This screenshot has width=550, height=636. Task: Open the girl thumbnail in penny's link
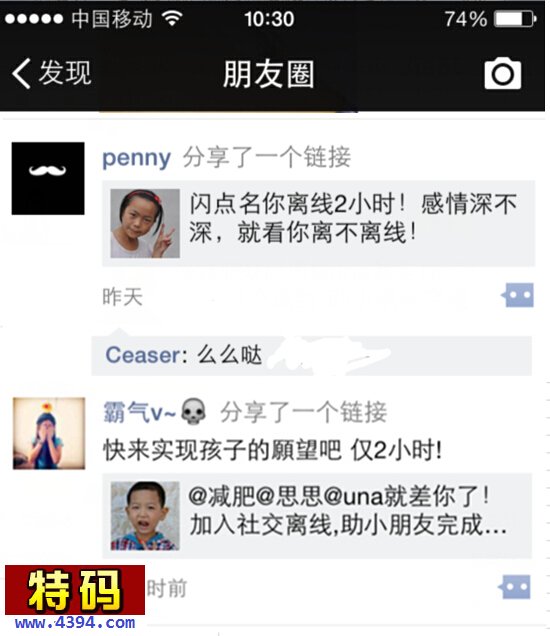(x=145, y=223)
